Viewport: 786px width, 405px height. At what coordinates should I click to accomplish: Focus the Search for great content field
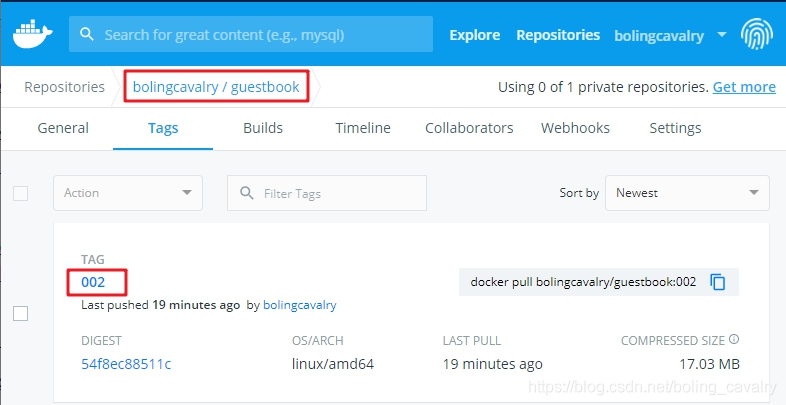click(251, 34)
